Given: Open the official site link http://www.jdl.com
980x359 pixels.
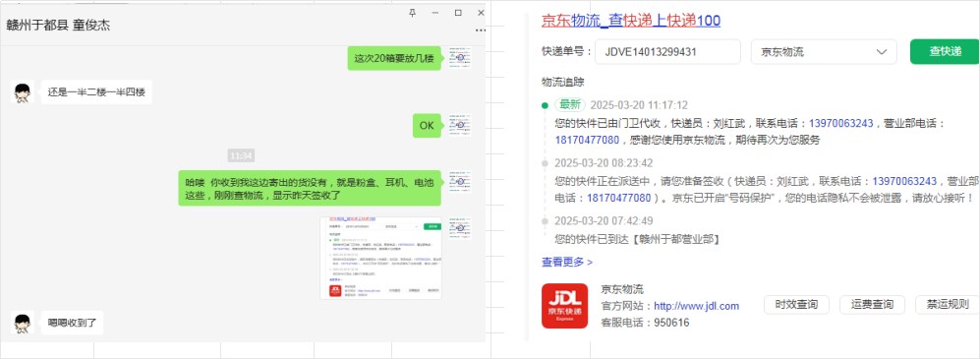Looking at the screenshot, I should coord(696,306).
